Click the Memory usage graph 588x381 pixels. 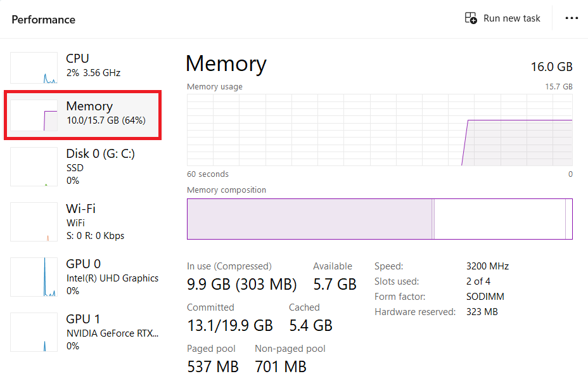coord(380,130)
